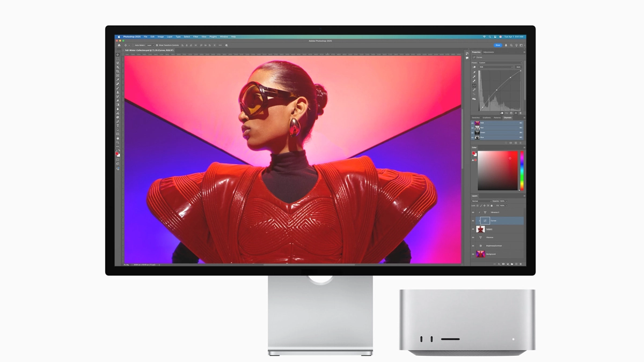644x362 pixels.
Task: Switch to the Gradients tab
Action: coord(487,117)
